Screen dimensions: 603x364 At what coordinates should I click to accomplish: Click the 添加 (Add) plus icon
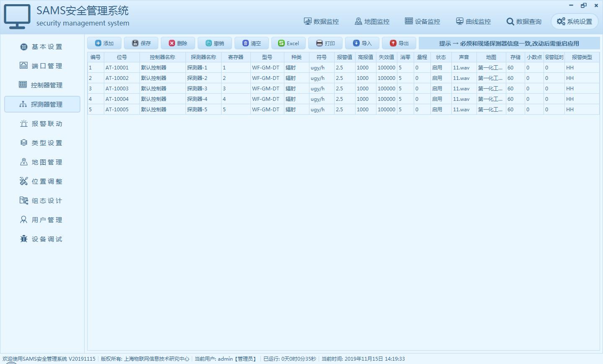(98, 43)
